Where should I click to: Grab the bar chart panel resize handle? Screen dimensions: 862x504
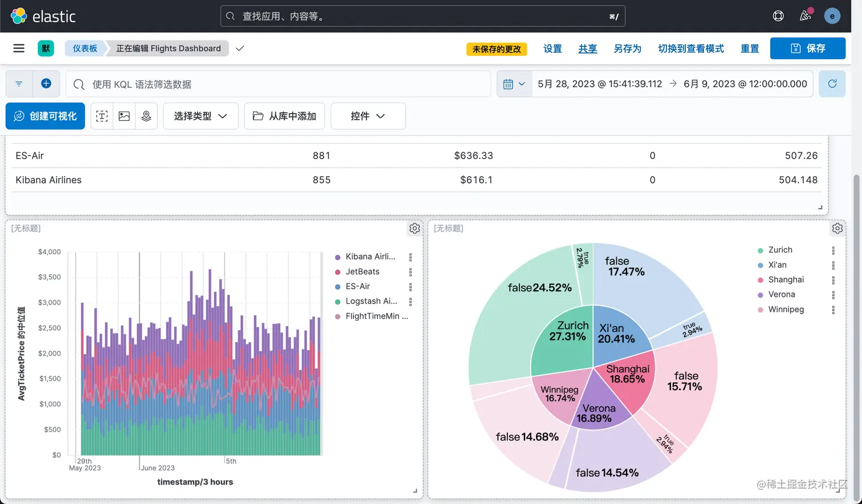[415, 491]
